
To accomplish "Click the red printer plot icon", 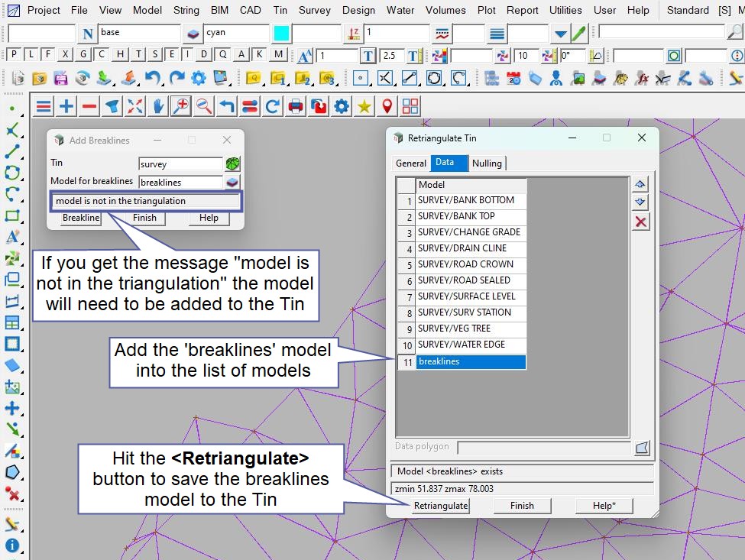I will coord(296,106).
